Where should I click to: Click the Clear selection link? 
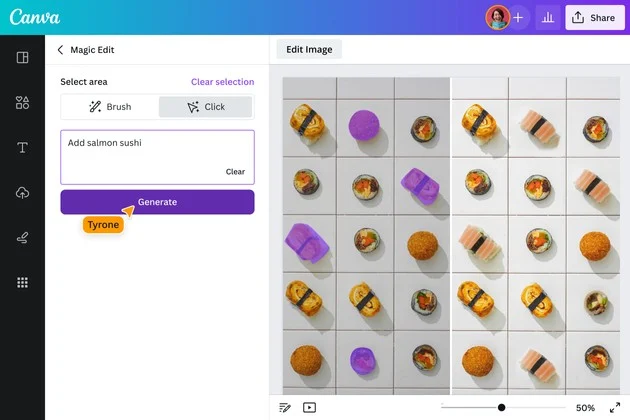click(222, 82)
